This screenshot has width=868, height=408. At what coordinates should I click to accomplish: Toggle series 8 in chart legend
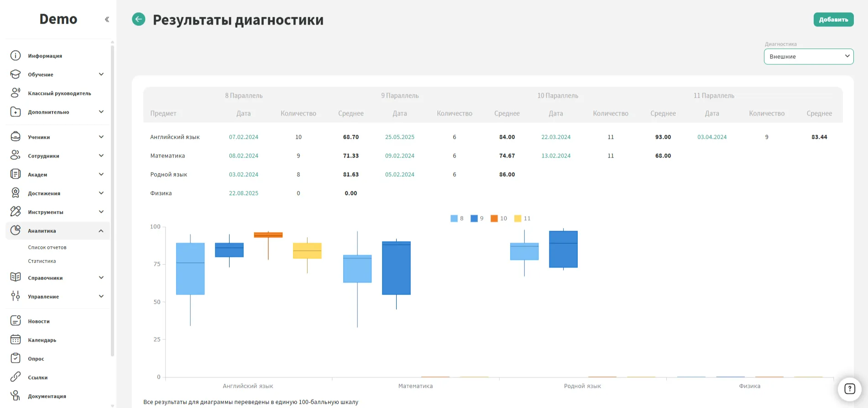pos(457,218)
